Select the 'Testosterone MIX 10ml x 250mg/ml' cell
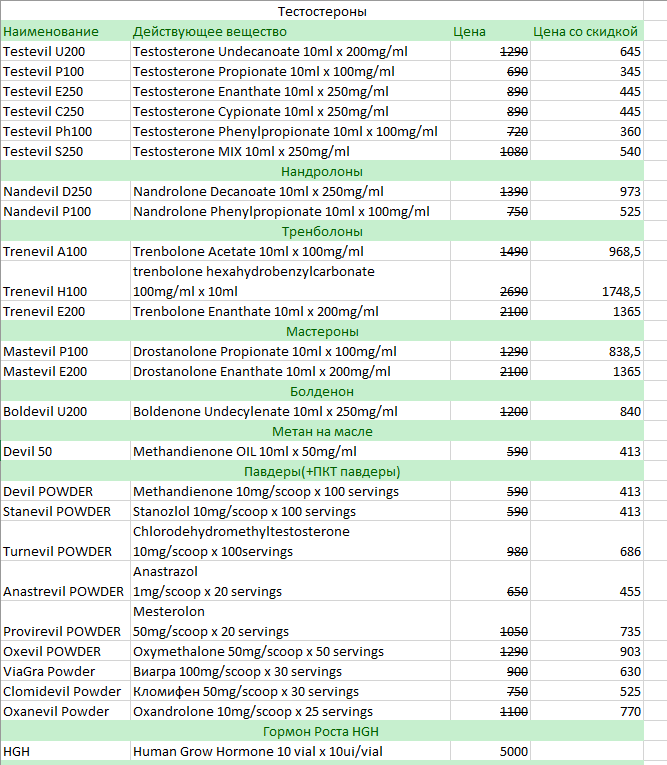This screenshot has width=667, height=765. click(241, 151)
